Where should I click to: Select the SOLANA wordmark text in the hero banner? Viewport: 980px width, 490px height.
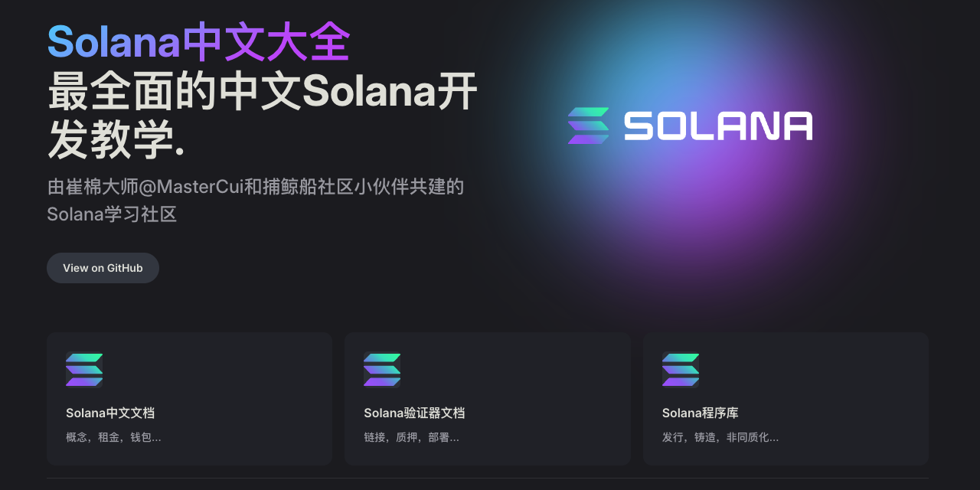[x=718, y=125]
